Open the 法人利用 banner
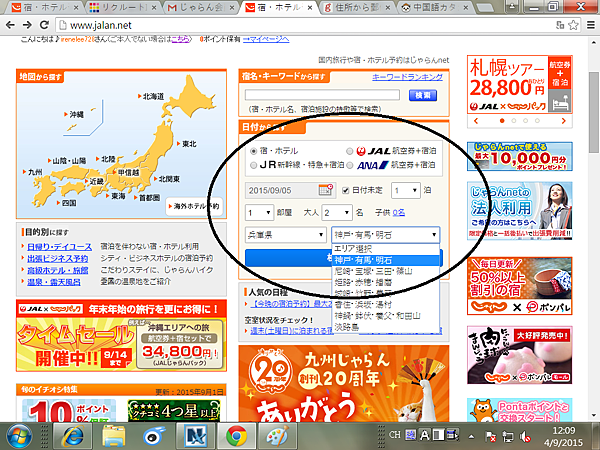The image size is (600, 450). [x=519, y=211]
